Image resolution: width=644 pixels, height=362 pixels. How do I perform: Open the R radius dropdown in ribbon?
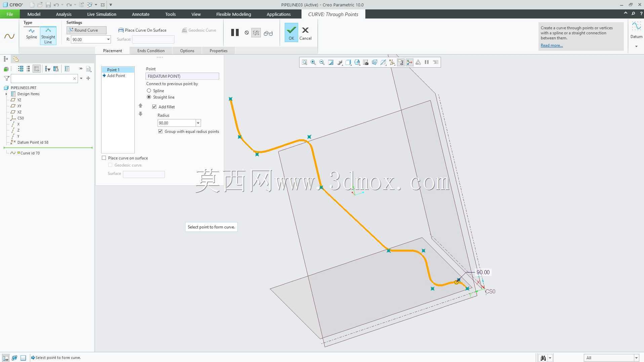[x=108, y=39]
